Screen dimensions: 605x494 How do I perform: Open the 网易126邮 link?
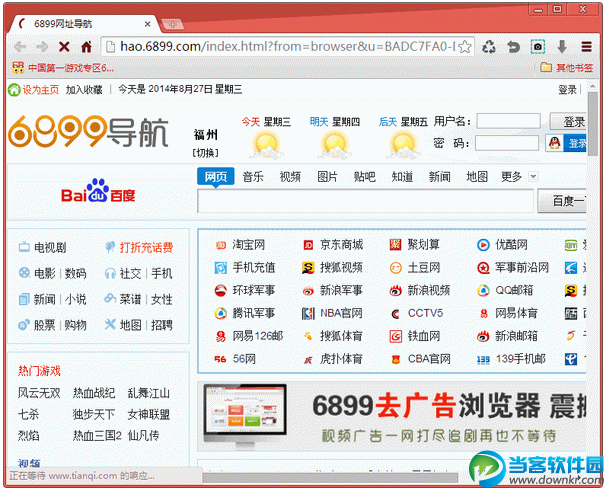click(258, 336)
